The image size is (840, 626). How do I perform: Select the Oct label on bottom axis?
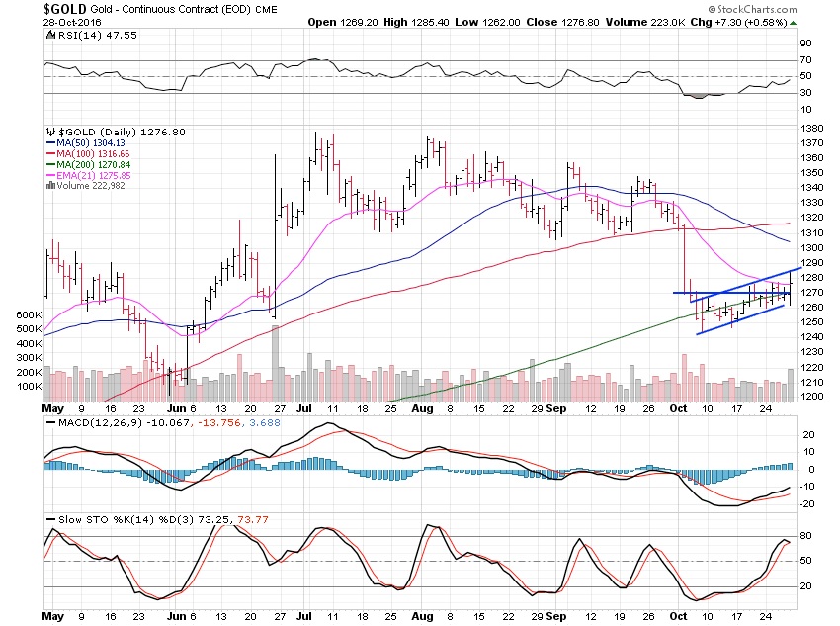click(x=678, y=616)
